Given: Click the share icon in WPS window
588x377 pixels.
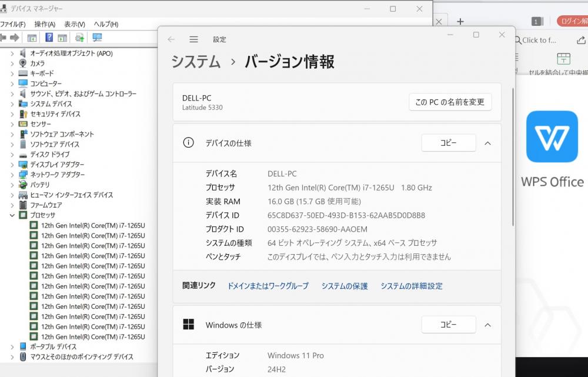Looking at the screenshot, I should (x=581, y=40).
